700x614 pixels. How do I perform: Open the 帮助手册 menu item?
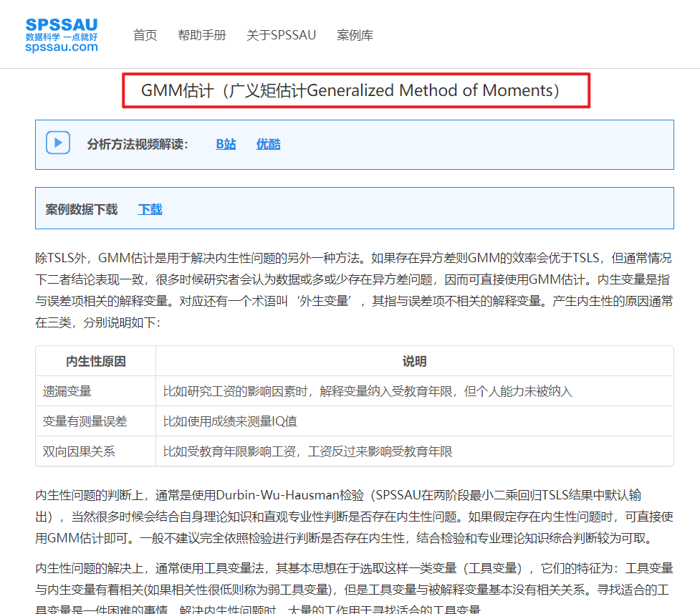202,35
